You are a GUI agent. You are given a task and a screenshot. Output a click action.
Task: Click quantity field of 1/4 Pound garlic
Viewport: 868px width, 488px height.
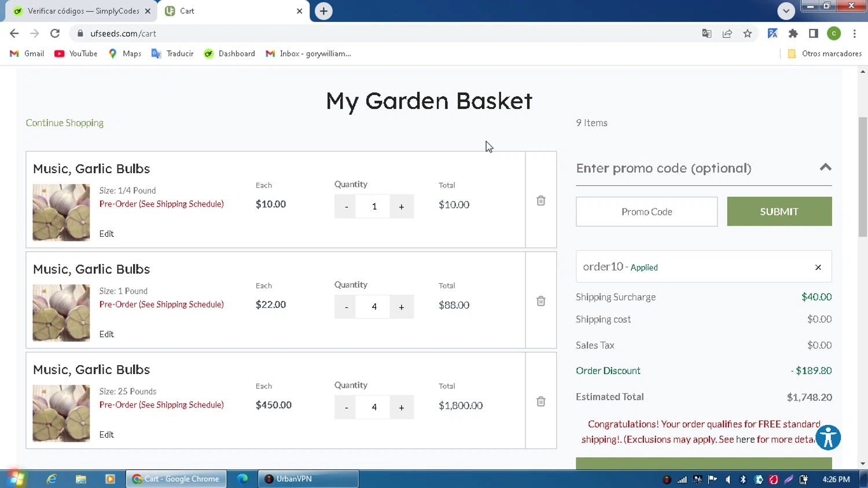pos(374,207)
